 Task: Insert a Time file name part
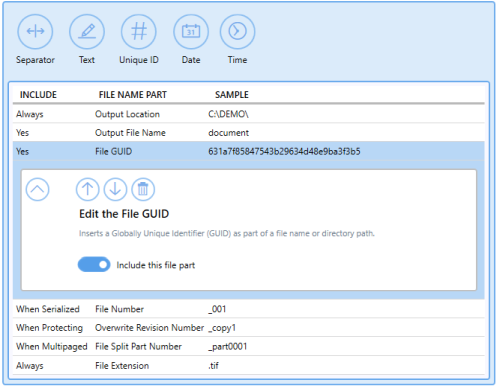pos(237,32)
